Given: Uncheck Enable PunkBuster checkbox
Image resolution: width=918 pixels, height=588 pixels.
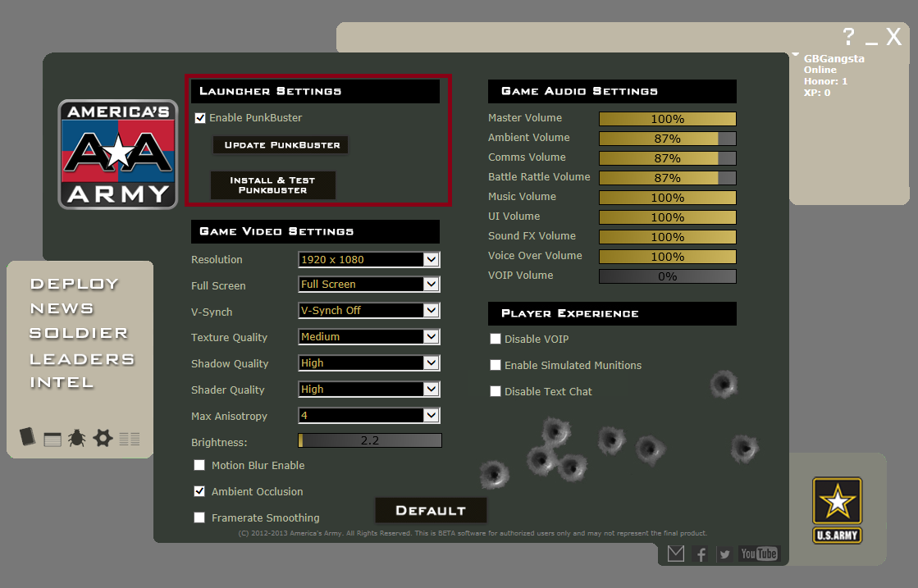Looking at the screenshot, I should coord(200,118).
